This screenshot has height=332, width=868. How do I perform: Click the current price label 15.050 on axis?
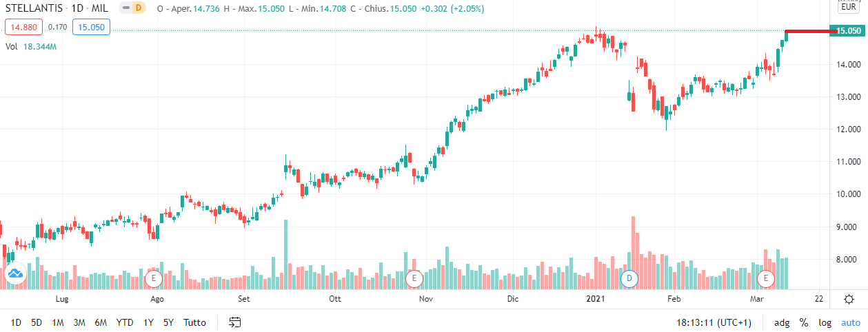pyautogui.click(x=848, y=31)
